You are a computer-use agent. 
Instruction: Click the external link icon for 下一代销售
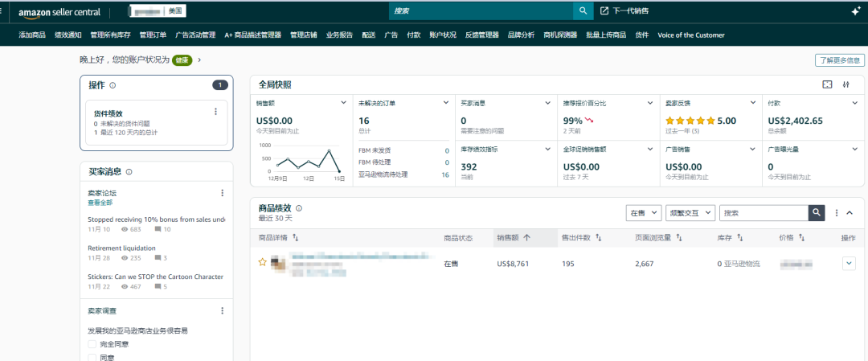[x=604, y=10]
